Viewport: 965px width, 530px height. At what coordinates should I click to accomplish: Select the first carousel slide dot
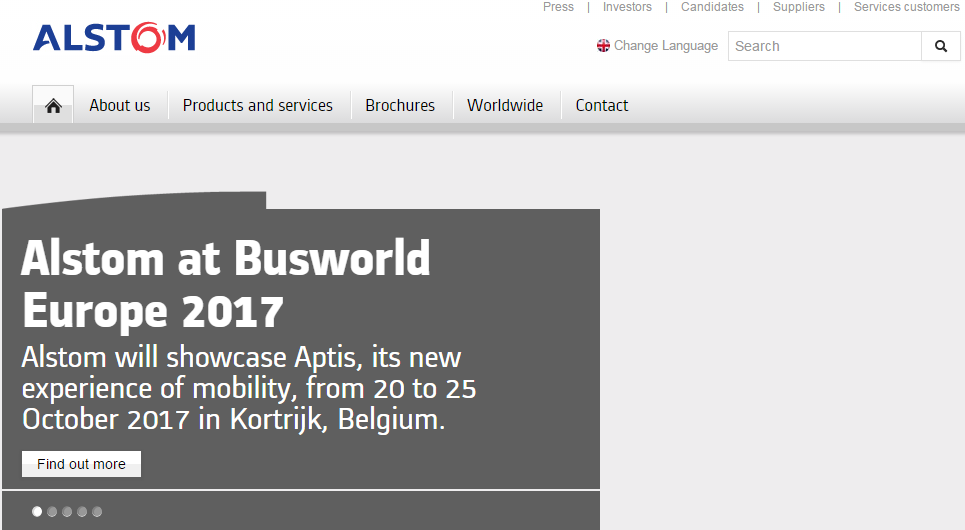37,512
